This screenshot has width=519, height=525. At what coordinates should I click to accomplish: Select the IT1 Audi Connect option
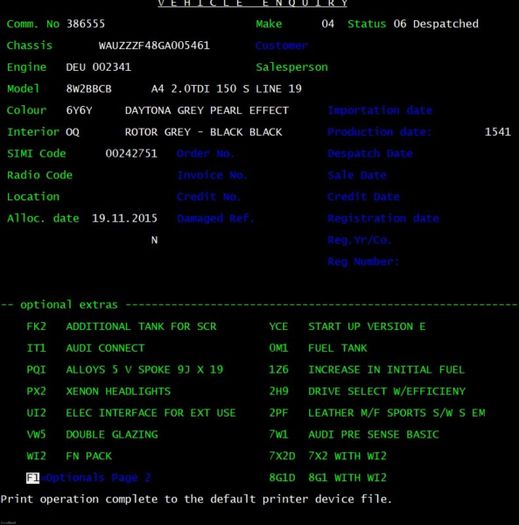click(x=85, y=348)
